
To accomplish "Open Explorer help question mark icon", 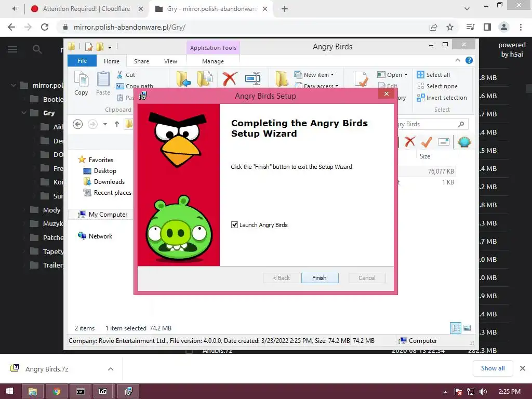I will click(x=469, y=60).
